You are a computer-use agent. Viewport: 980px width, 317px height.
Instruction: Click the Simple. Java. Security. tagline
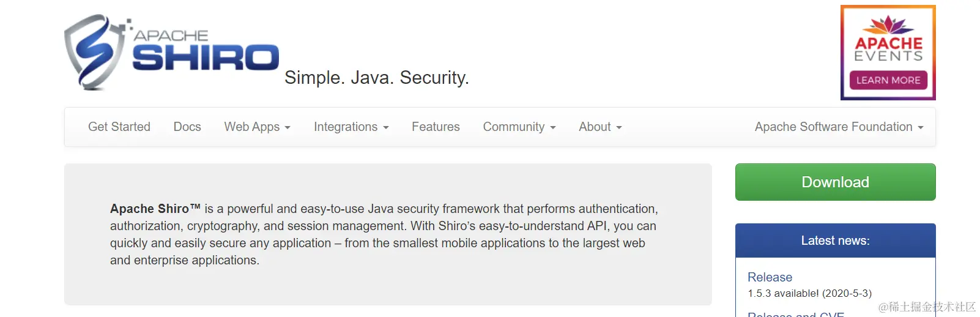pos(376,78)
